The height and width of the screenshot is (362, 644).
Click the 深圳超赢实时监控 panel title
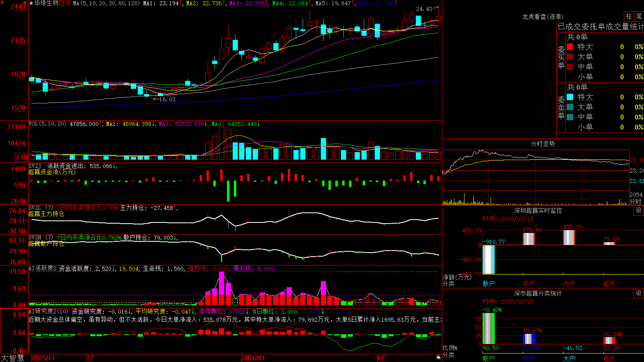click(x=538, y=210)
